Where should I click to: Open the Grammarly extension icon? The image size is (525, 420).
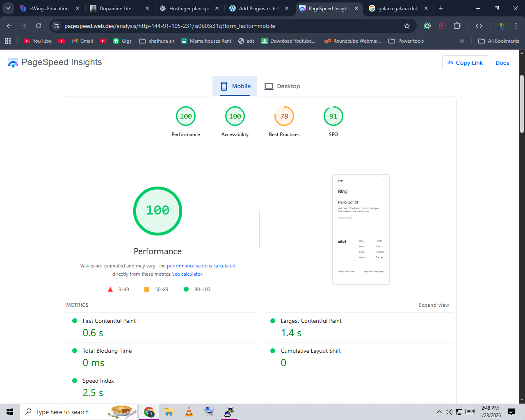click(427, 26)
